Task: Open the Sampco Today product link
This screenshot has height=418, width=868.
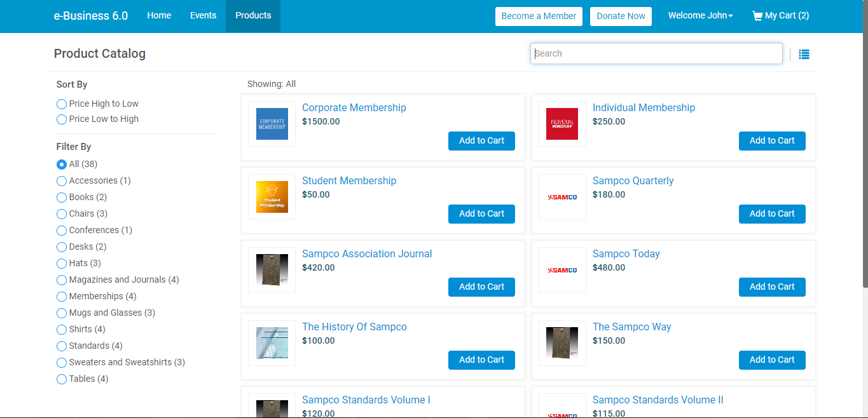Action: click(x=626, y=253)
